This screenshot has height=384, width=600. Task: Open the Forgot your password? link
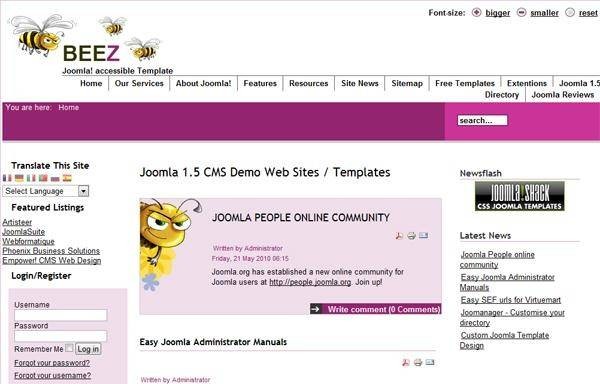[52, 363]
